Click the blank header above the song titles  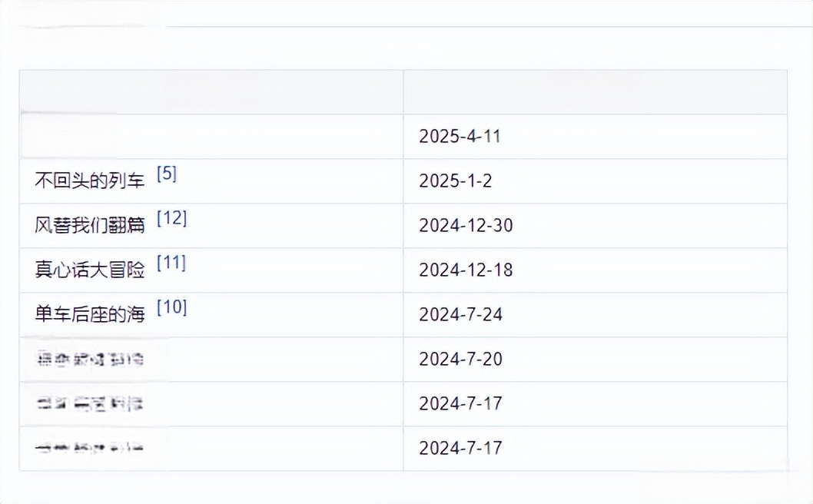click(x=211, y=92)
